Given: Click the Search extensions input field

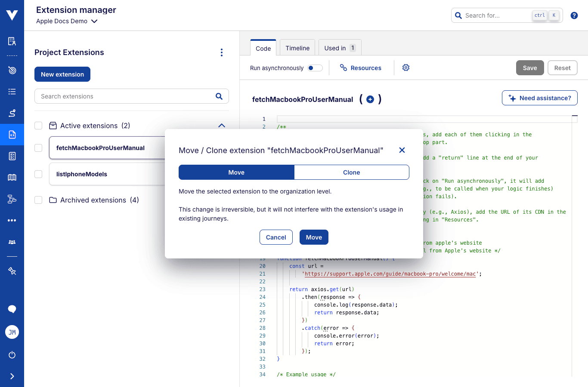Looking at the screenshot, I should coord(125,96).
